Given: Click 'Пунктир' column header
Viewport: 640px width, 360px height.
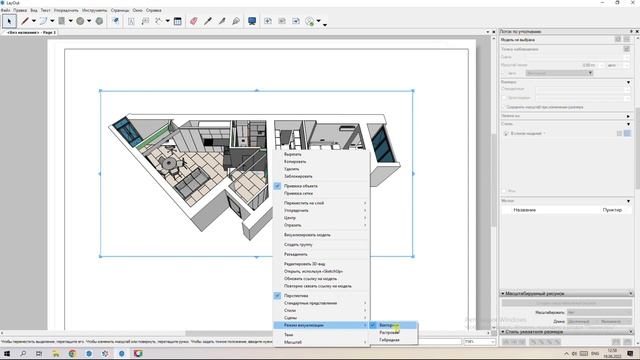Looking at the screenshot, I should (x=612, y=210).
